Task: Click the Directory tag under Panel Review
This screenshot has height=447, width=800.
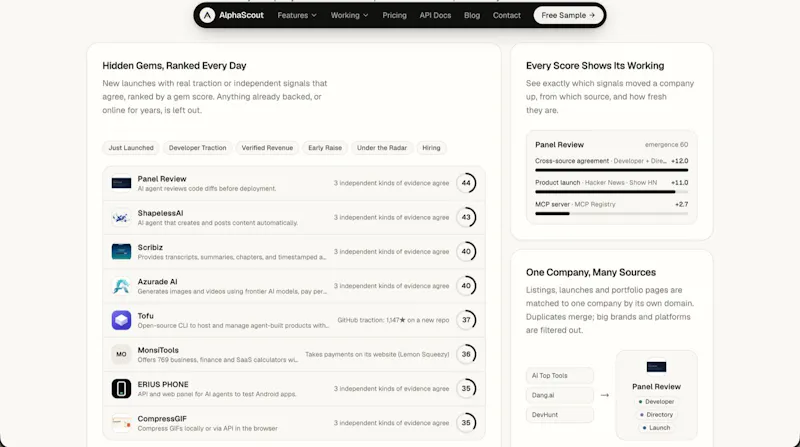Action: coord(656,415)
